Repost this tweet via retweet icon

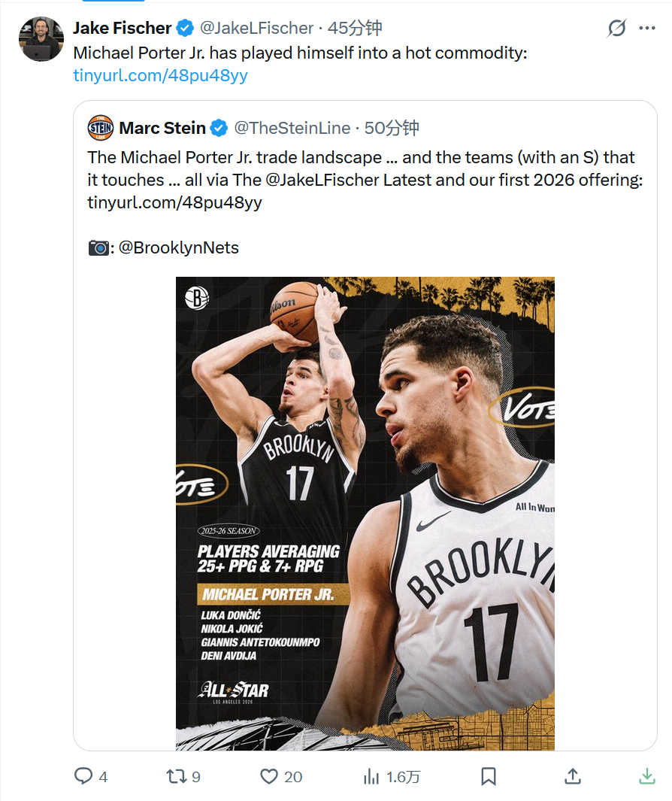(176, 776)
